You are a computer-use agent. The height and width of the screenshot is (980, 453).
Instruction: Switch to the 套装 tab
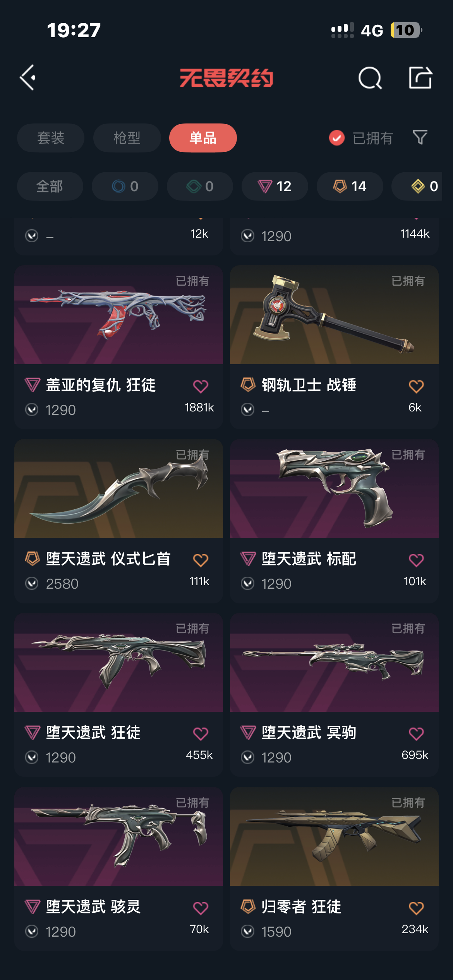click(50, 138)
